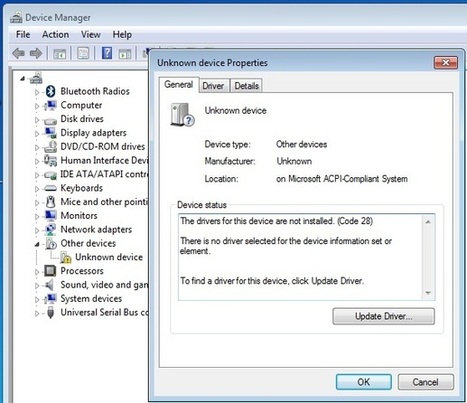Viewport: 467px width, 403px height.
Task: Select the Processors chip icon
Action: pos(50,271)
